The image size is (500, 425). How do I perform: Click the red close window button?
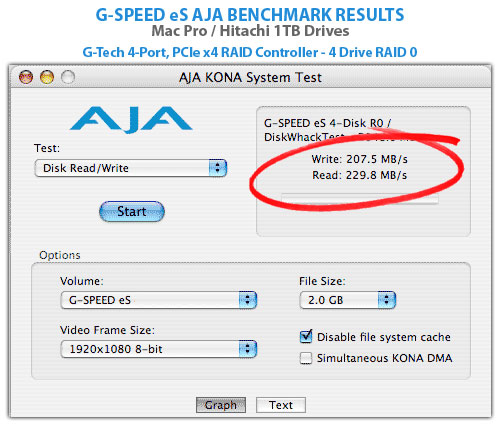point(26,77)
